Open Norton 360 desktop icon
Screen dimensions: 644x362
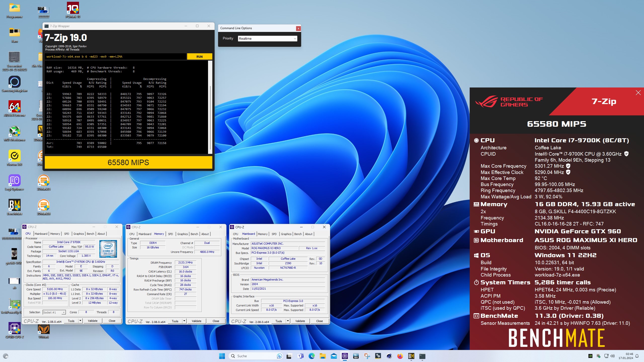(15, 158)
